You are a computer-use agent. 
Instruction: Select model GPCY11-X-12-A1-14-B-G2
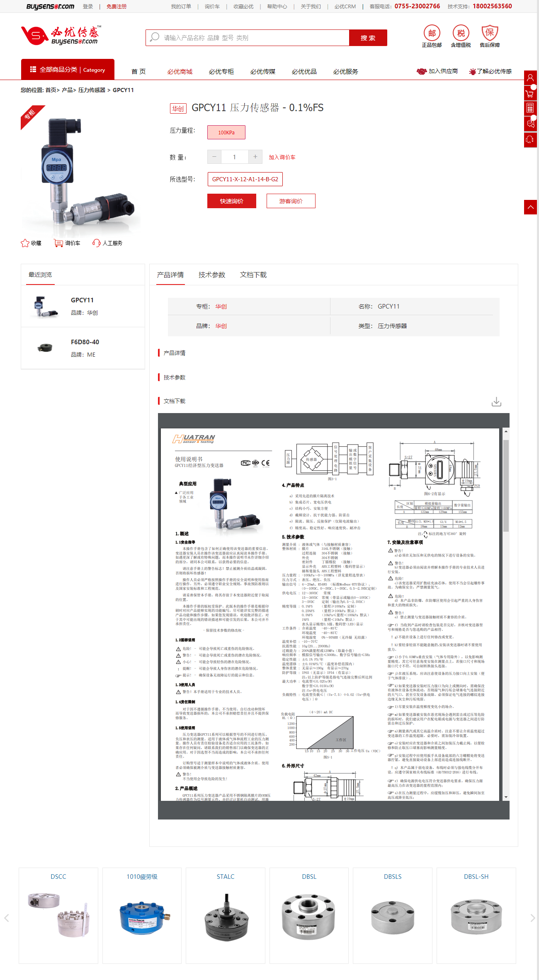(245, 179)
